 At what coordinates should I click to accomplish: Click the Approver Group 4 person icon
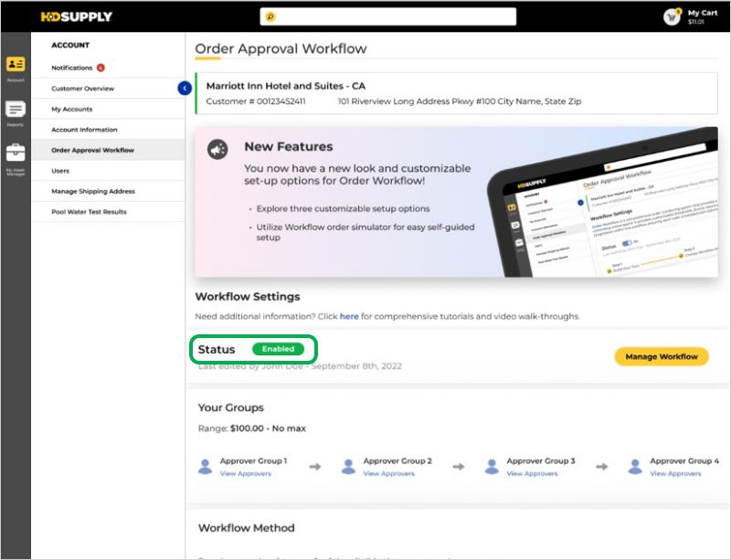pos(635,466)
